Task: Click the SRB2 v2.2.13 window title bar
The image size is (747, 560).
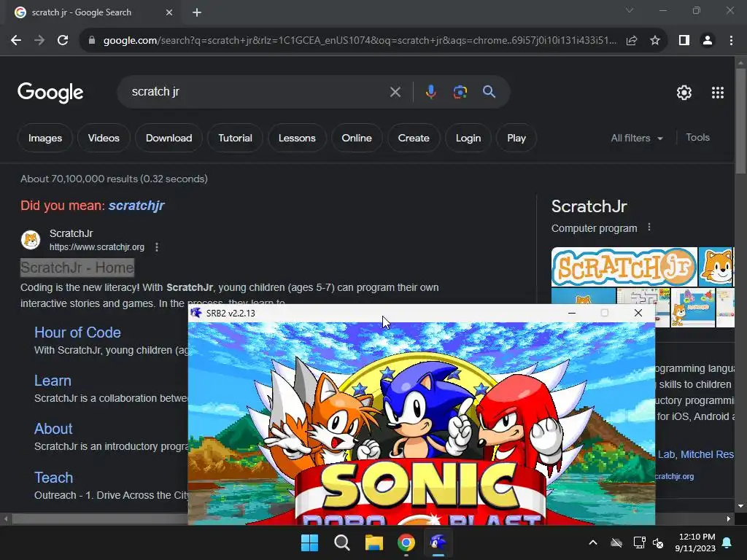Action: tap(381, 313)
